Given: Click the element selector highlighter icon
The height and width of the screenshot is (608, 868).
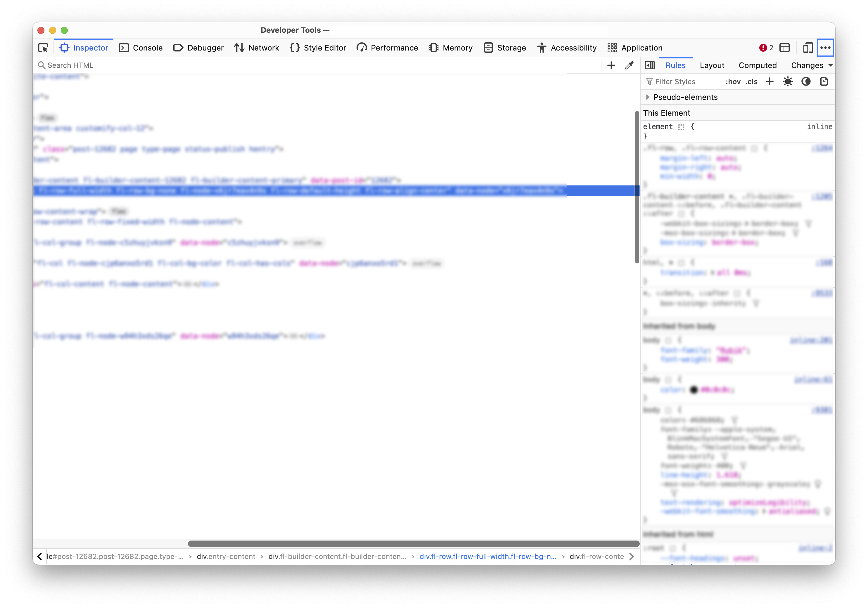Looking at the screenshot, I should [x=681, y=127].
